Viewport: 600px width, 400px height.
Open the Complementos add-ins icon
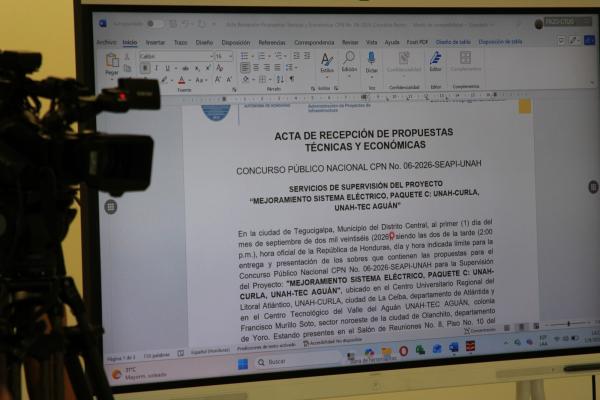(x=465, y=58)
